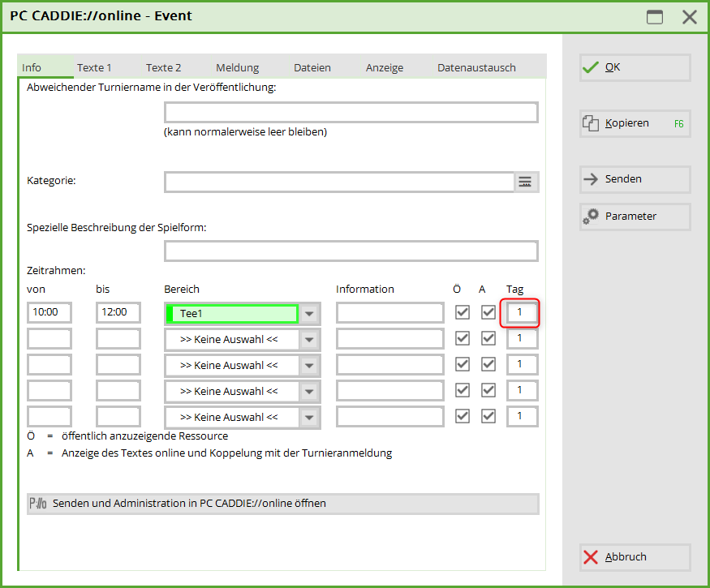Toggle Ö checkbox in fifth row
Screen dimensions: 710x588
click(x=463, y=416)
